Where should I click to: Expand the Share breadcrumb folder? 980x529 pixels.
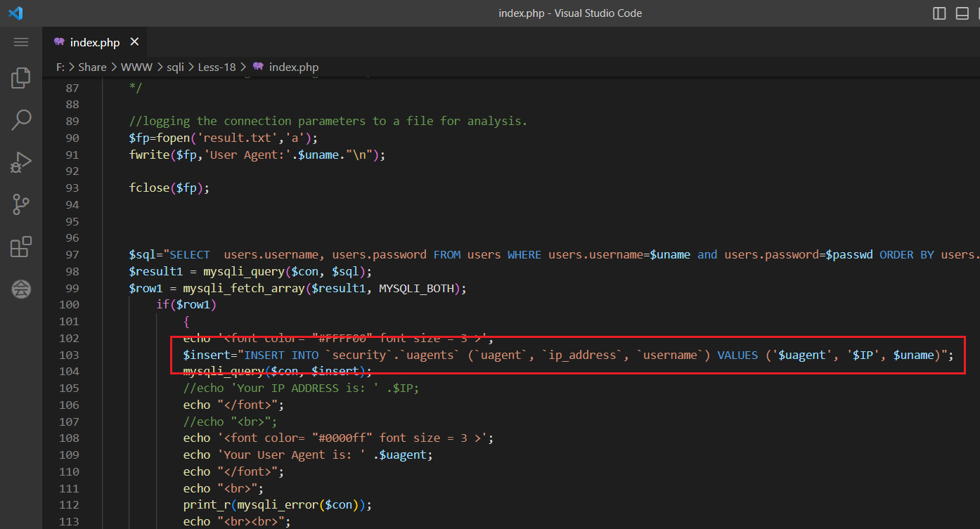92,67
